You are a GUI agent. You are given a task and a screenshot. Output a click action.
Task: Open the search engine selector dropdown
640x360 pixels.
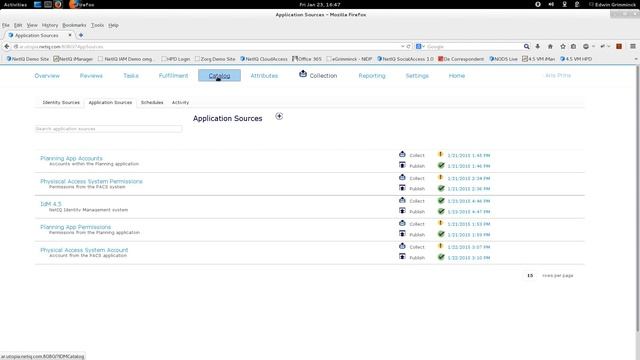(420, 47)
